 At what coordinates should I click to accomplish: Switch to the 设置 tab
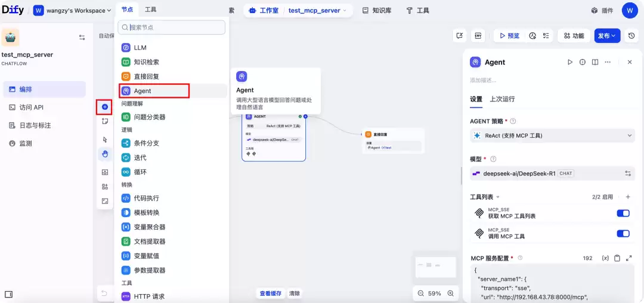click(476, 99)
